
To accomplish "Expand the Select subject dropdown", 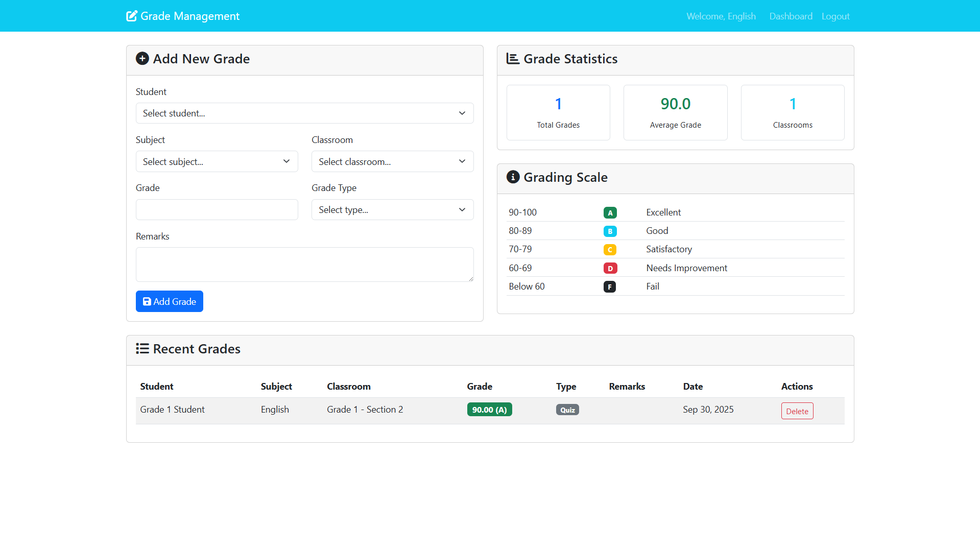I will [x=217, y=162].
